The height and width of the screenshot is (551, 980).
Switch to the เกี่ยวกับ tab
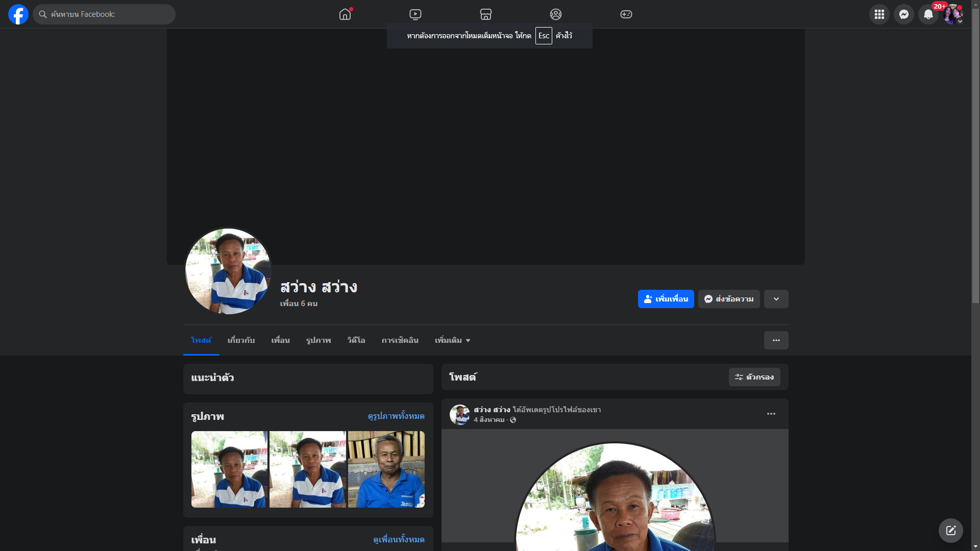coord(241,340)
